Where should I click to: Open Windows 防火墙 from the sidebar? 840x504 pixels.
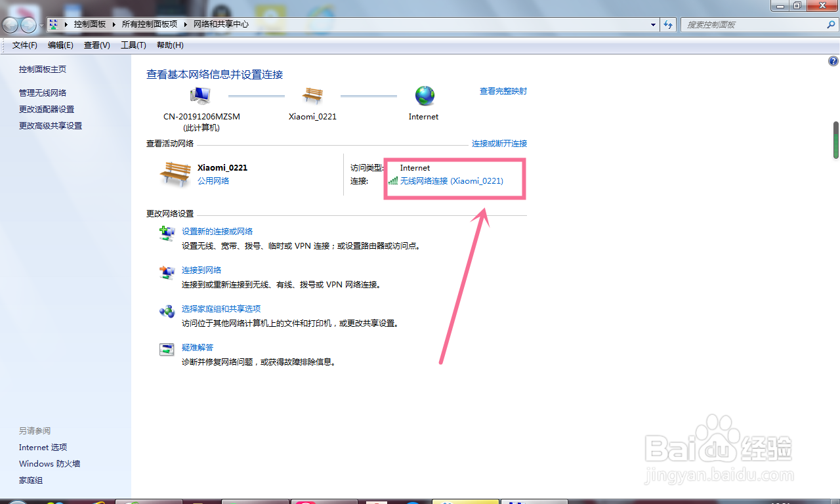click(x=49, y=464)
